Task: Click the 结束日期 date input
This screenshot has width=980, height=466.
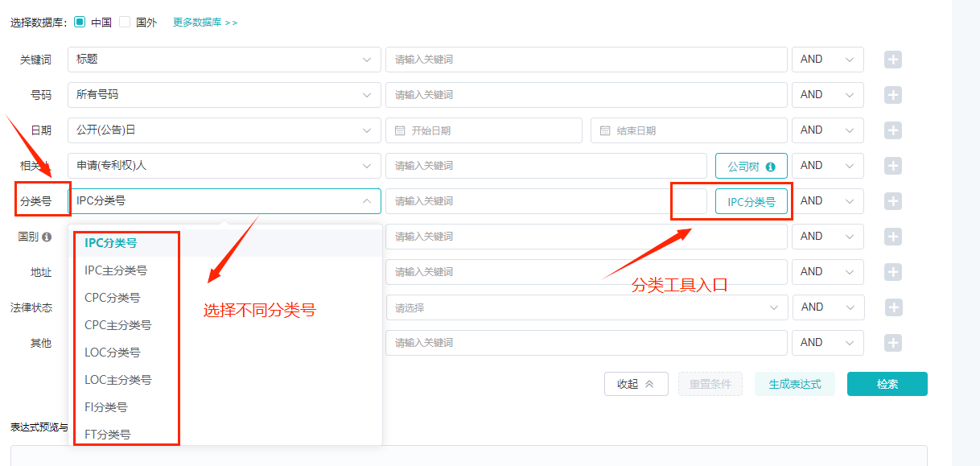Action: (x=689, y=130)
